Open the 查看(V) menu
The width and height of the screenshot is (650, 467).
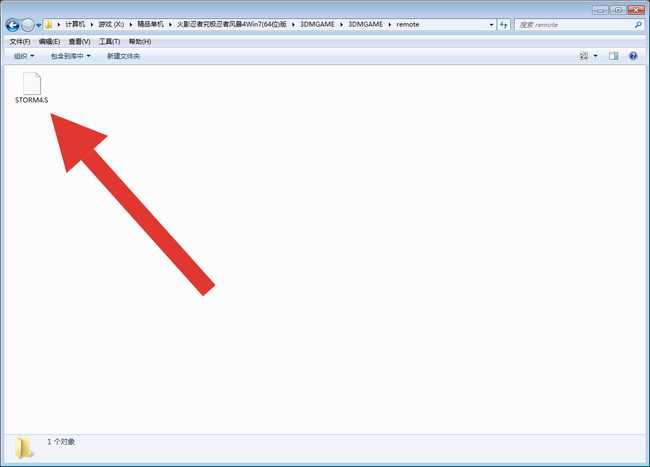pyautogui.click(x=79, y=42)
